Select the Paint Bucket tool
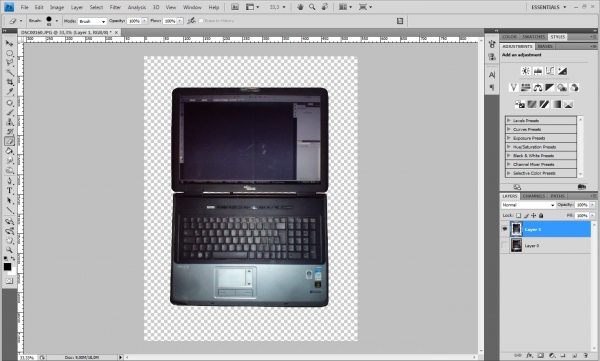The image size is (600, 361). coord(9,151)
